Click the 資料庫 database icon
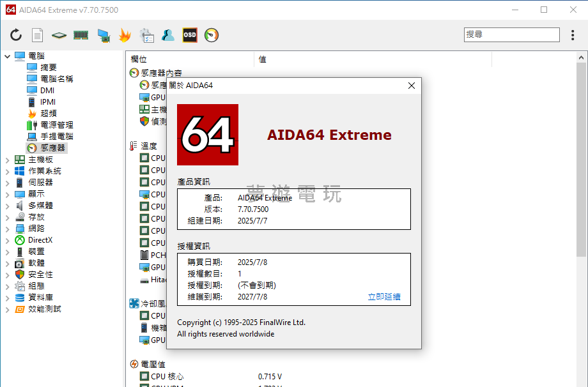The image size is (588, 387). 20,298
